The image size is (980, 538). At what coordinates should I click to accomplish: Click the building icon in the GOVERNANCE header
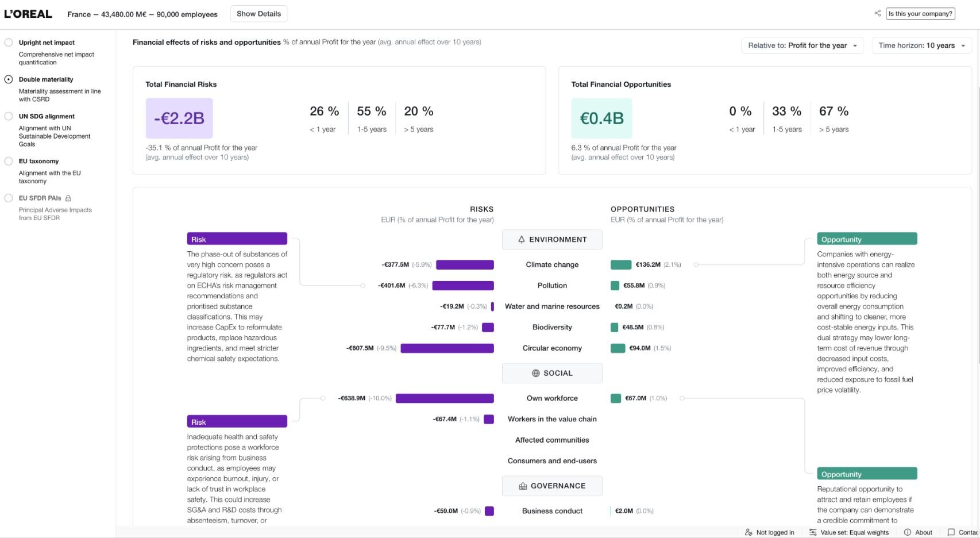(x=523, y=486)
